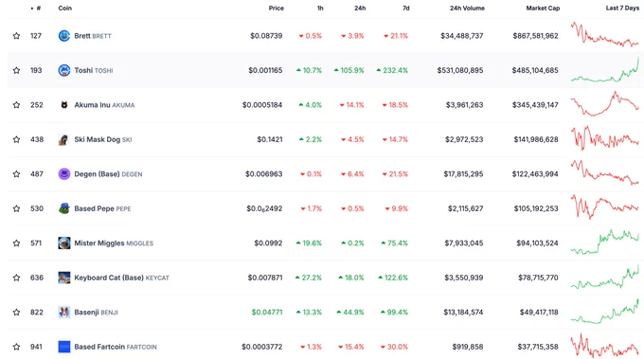Viewport: 644px width, 359px height.
Task: Open the Basenji coin page
Action: click(x=96, y=312)
